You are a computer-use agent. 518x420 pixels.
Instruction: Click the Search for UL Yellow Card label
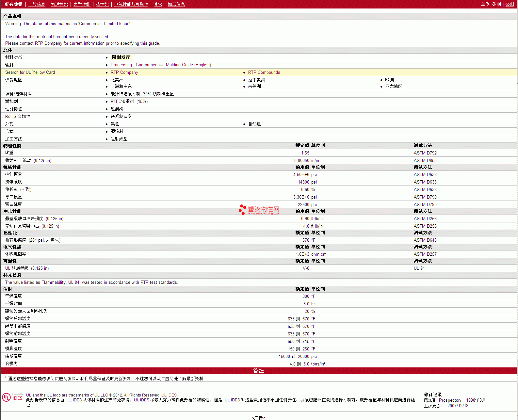tap(30, 73)
